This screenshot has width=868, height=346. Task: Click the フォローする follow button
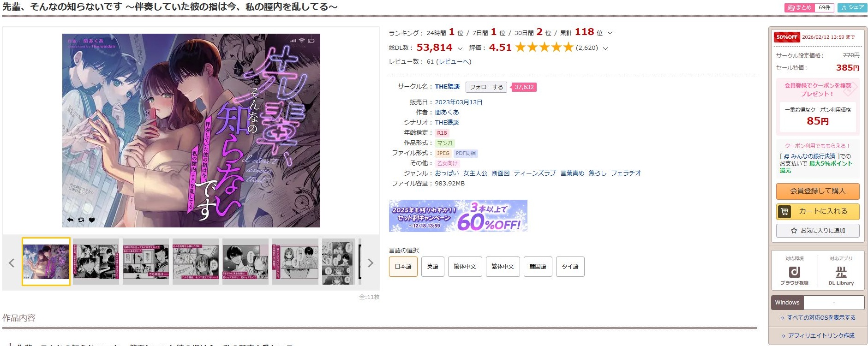coord(486,87)
